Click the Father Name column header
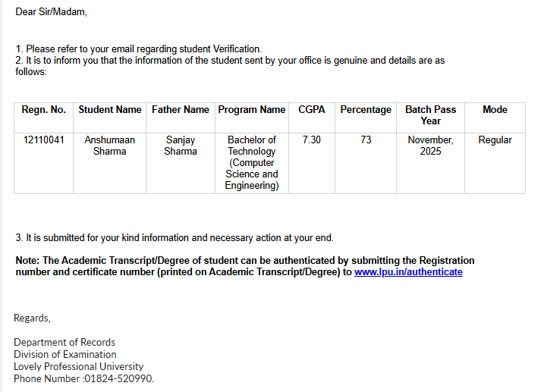547x392 pixels. [x=181, y=110]
